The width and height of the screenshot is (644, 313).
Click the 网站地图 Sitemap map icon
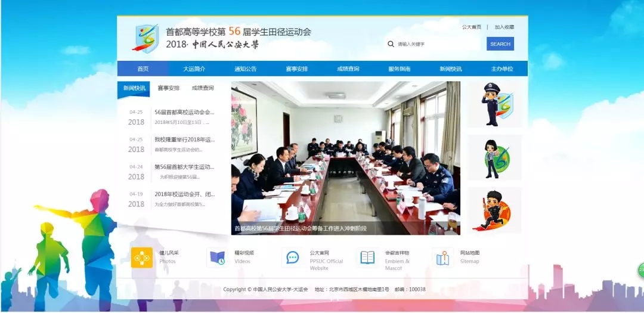[x=442, y=258]
